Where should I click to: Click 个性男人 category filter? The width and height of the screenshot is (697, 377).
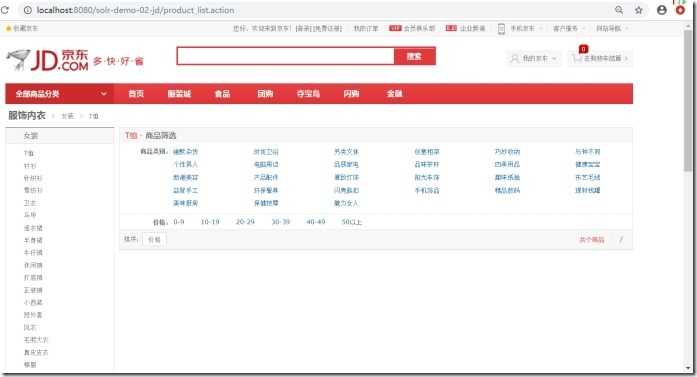(x=185, y=164)
